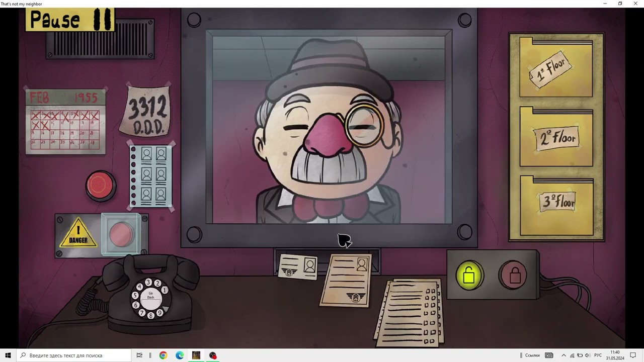Image resolution: width=644 pixels, height=362 pixels.
Task: Dial digit 4 on the rotary phone
Action: click(139, 287)
